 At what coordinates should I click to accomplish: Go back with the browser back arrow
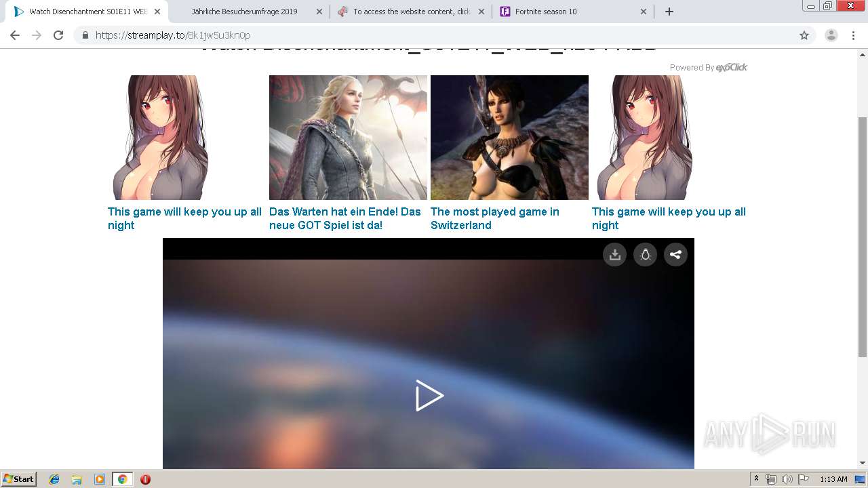pyautogui.click(x=15, y=35)
